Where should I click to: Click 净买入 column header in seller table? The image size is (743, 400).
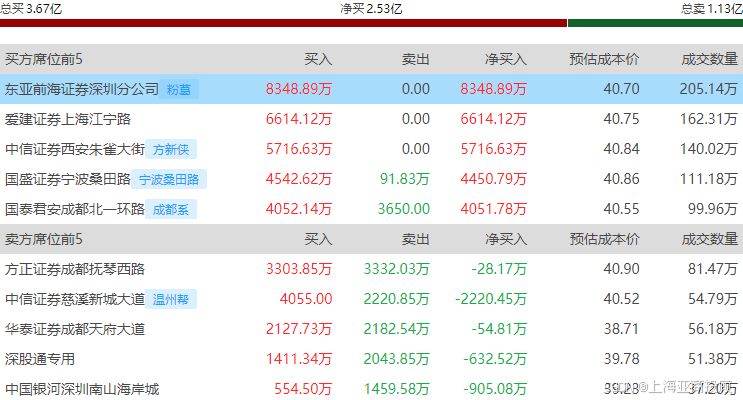point(506,239)
